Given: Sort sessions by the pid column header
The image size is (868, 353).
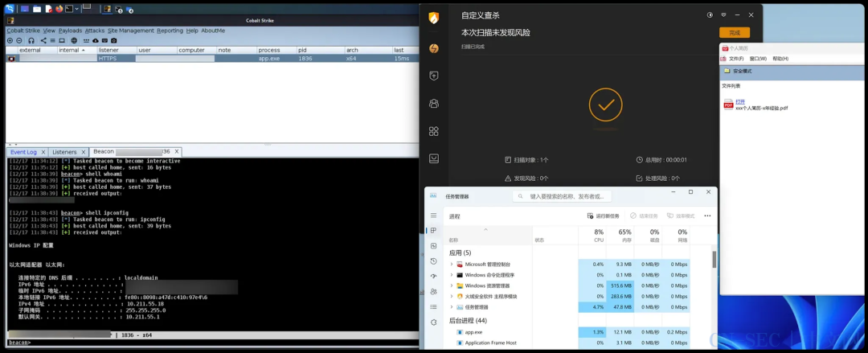Looking at the screenshot, I should pos(321,50).
